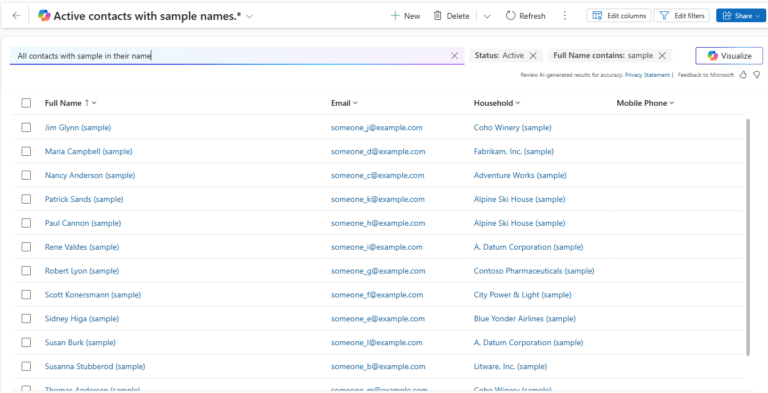
Task: Open household City Power & Light (sample)
Action: 523,295
